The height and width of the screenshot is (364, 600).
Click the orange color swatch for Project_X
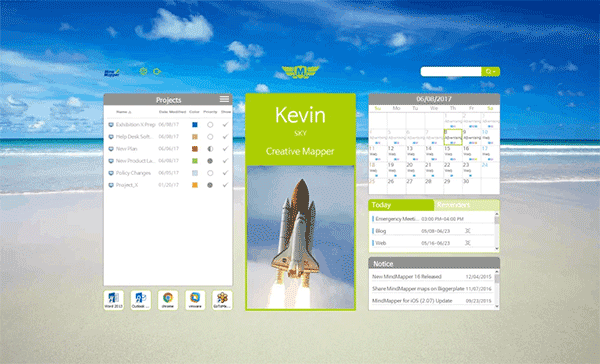[x=195, y=185]
